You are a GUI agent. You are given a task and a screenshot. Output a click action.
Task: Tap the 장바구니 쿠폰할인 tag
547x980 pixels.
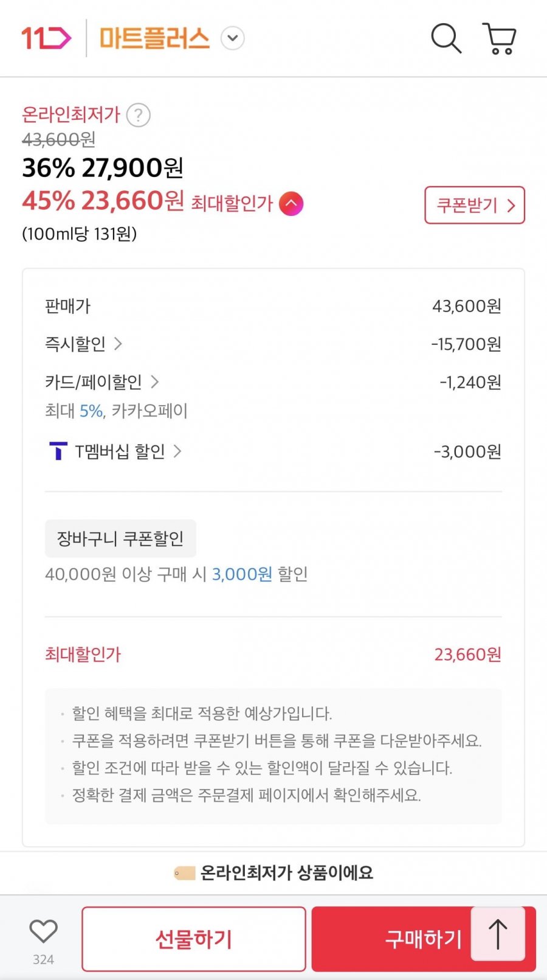click(x=120, y=538)
